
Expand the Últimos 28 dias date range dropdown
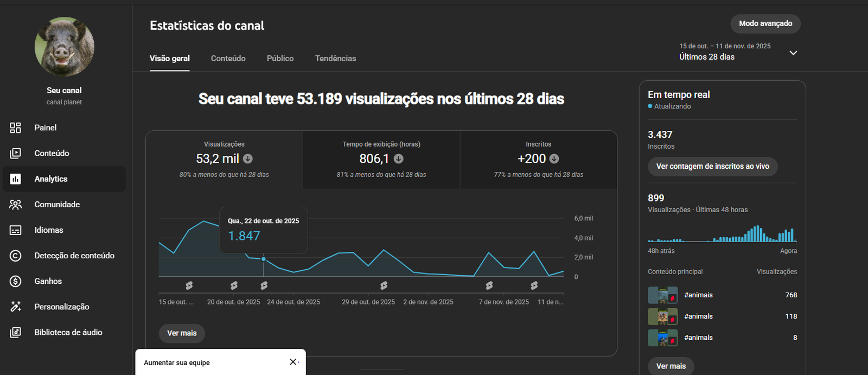click(793, 53)
